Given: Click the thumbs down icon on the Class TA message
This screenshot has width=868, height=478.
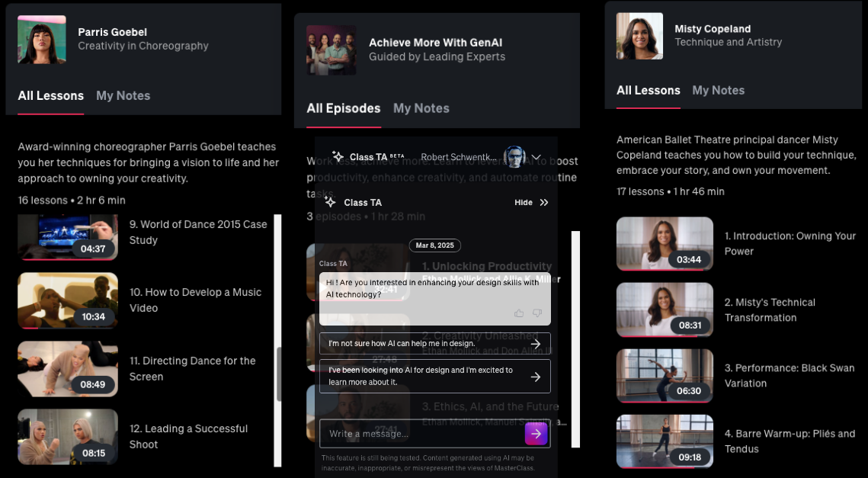Looking at the screenshot, I should [537, 313].
